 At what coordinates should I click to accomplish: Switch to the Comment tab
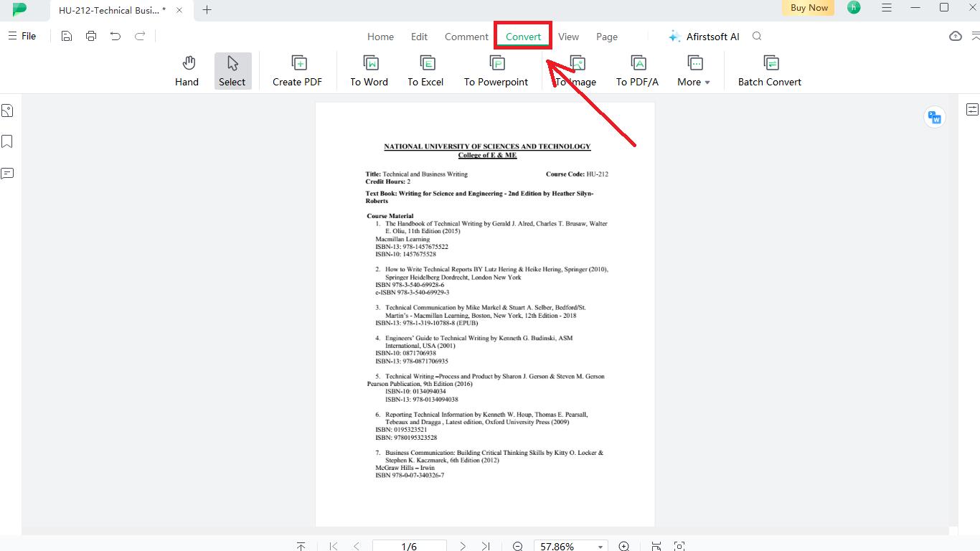[x=466, y=37]
